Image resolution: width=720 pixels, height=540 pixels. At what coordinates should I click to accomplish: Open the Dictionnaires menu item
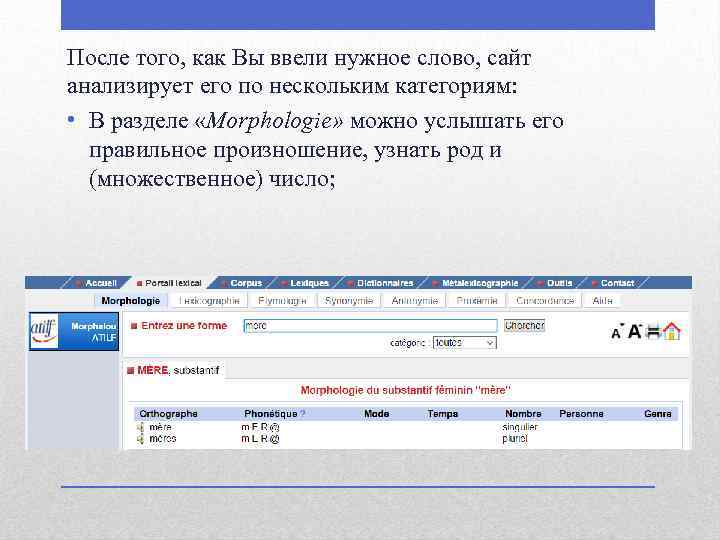(385, 283)
